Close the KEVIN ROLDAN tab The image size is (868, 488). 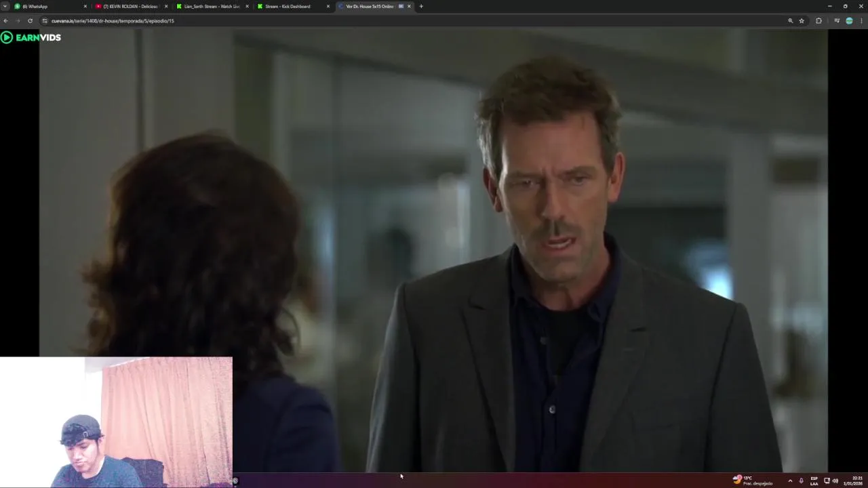pos(166,6)
